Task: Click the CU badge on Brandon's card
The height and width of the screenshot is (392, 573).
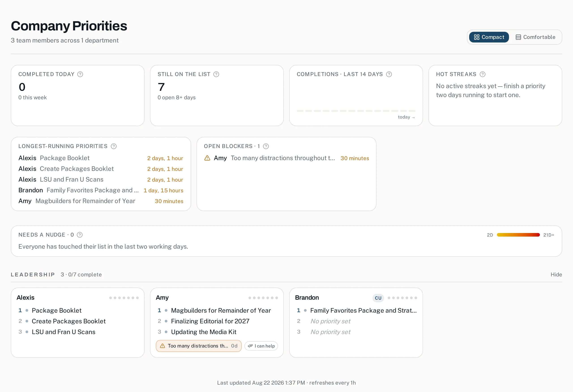Action: pyautogui.click(x=378, y=298)
